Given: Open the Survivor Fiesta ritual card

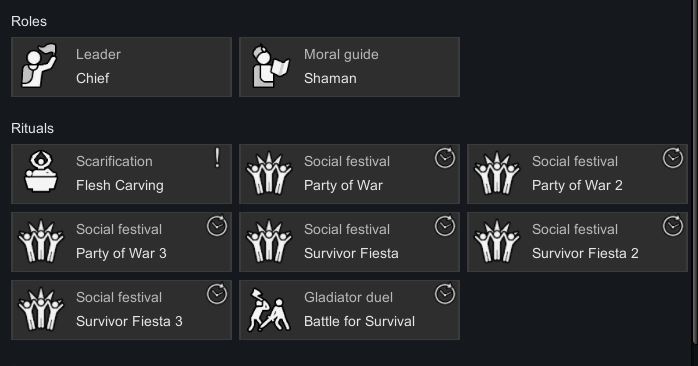Looking at the screenshot, I should pos(349,242).
